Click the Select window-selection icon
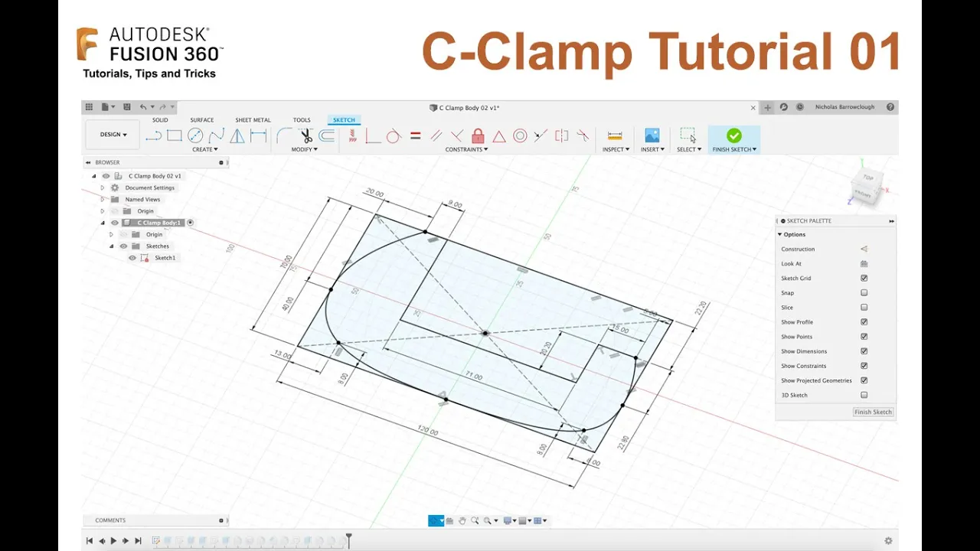Viewport: 980px width, 551px height. click(688, 135)
